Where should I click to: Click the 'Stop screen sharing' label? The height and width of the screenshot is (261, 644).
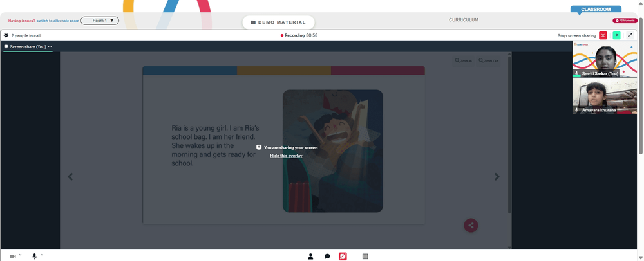[576, 35]
